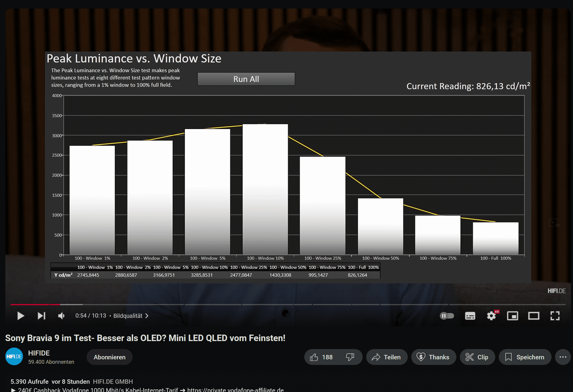Enter fullscreen mode
This screenshot has width=573, height=392.
point(555,316)
